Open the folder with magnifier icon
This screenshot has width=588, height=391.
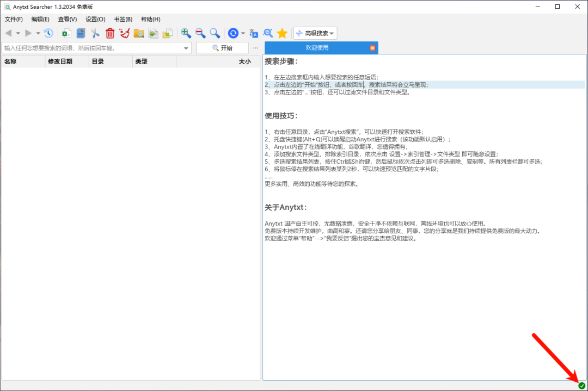pos(139,33)
